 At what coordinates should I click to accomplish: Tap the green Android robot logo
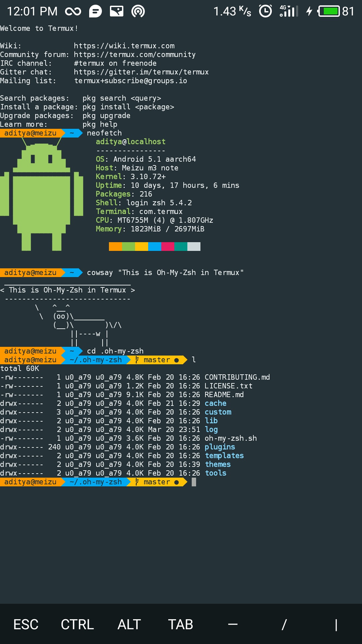(42, 194)
